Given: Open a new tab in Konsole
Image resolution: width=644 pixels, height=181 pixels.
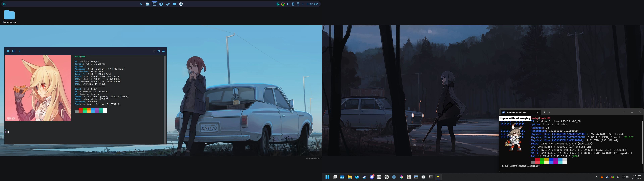Looking at the screenshot, I should point(8,51).
